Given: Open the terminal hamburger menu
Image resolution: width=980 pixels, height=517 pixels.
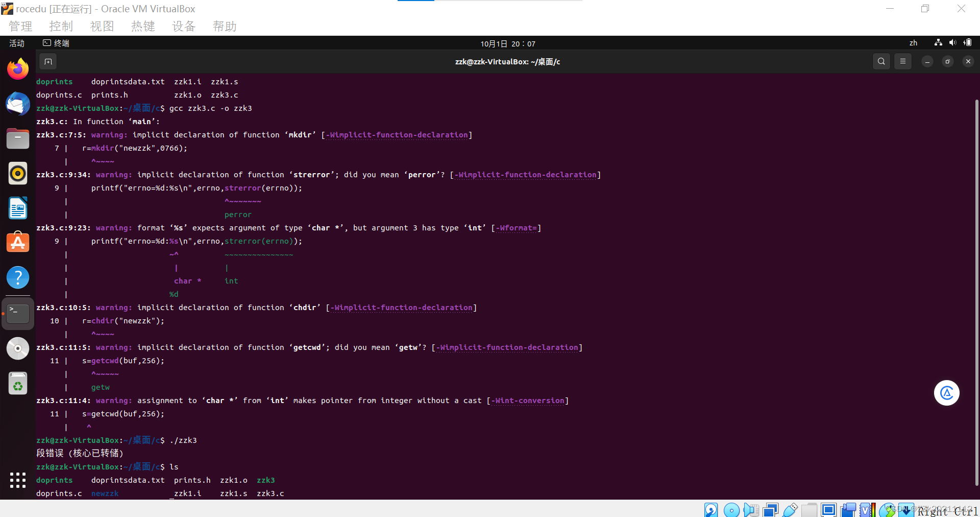Looking at the screenshot, I should coord(903,61).
